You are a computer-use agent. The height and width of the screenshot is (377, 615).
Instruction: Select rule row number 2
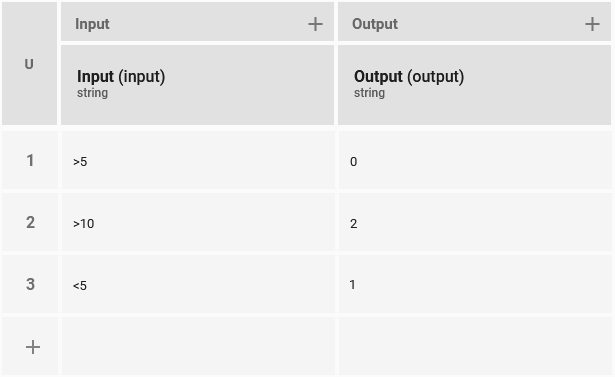(30, 222)
